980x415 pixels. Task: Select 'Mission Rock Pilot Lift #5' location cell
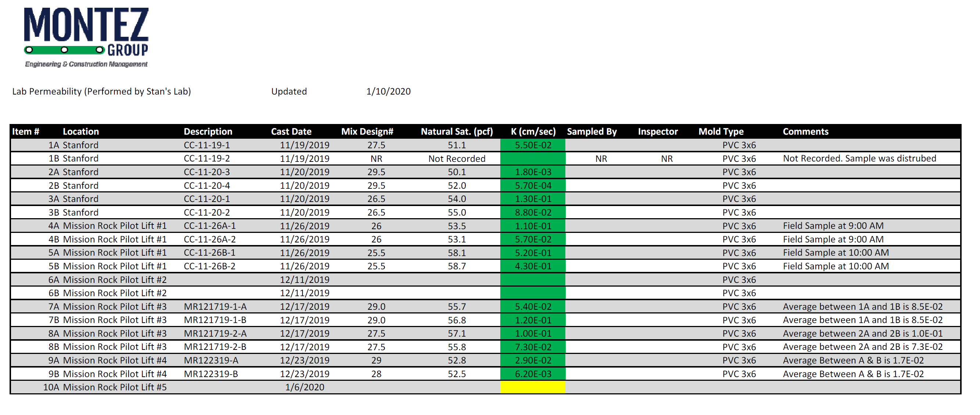click(x=115, y=387)
